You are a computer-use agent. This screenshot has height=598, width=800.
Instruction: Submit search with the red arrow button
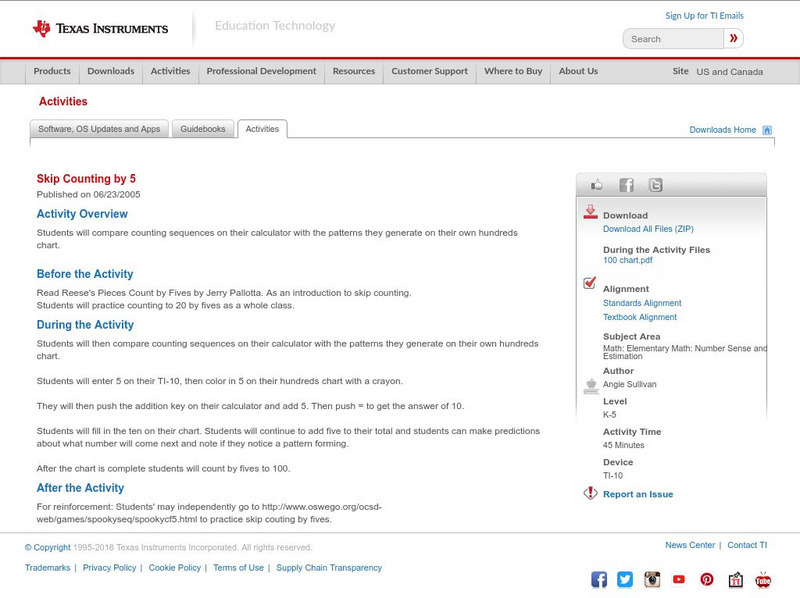pyautogui.click(x=734, y=38)
